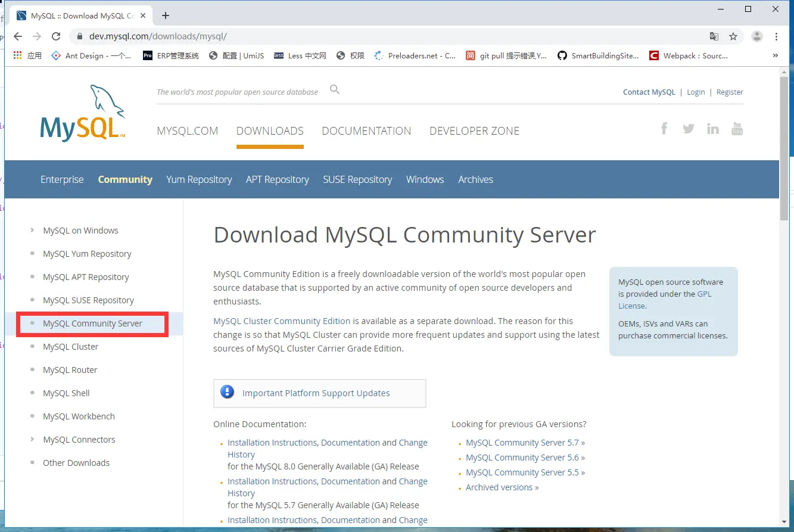
Task: Open the MySQL Community Server 5.5 link
Action: [525, 472]
